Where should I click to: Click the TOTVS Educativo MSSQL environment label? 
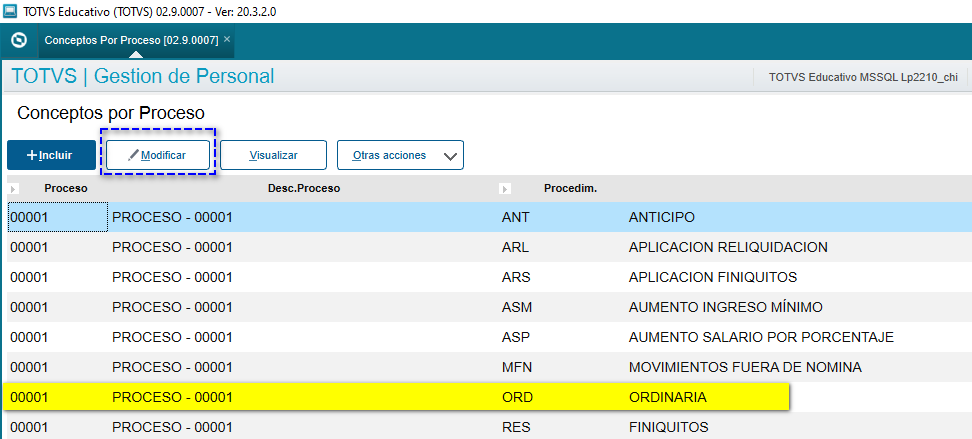pyautogui.click(x=862, y=77)
